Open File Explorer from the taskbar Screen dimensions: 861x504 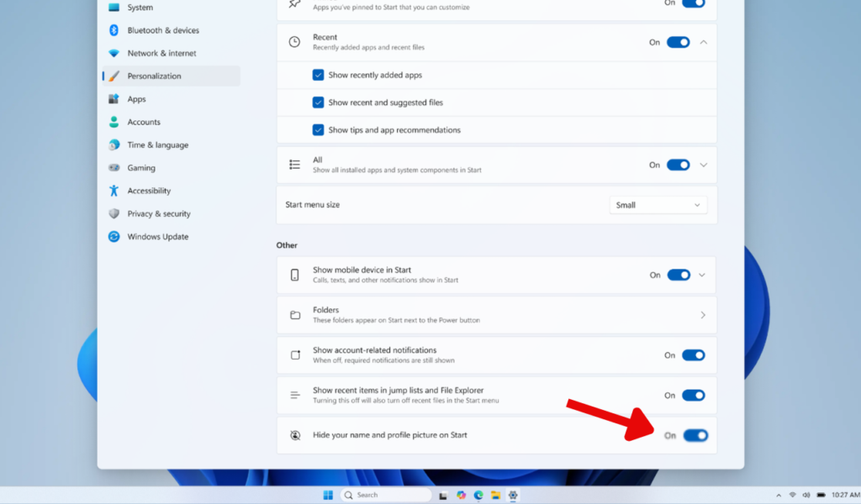tap(495, 496)
